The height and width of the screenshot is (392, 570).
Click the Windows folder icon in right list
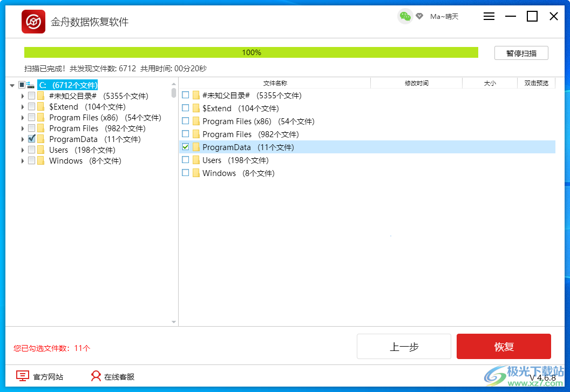pos(196,173)
